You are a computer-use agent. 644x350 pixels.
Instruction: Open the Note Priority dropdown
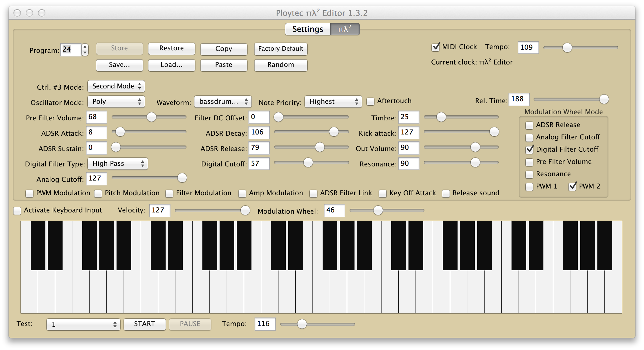333,102
